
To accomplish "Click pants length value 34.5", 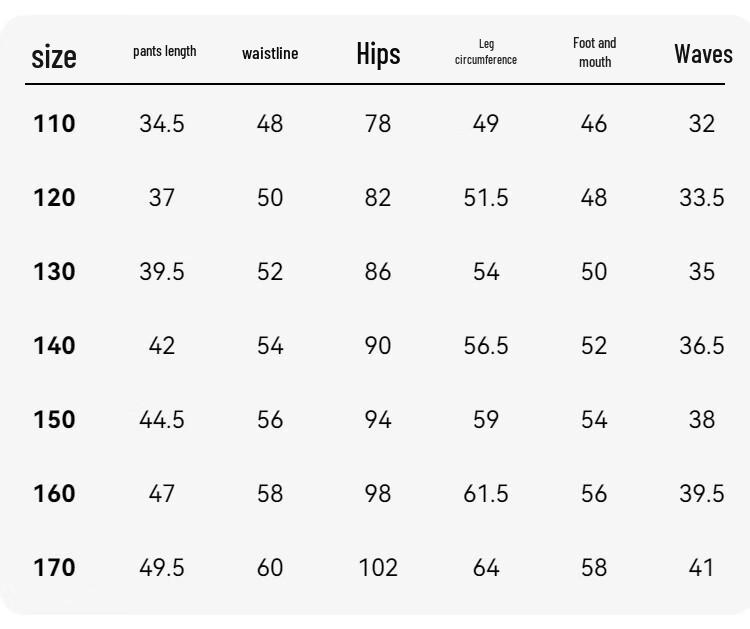I will point(162,123).
